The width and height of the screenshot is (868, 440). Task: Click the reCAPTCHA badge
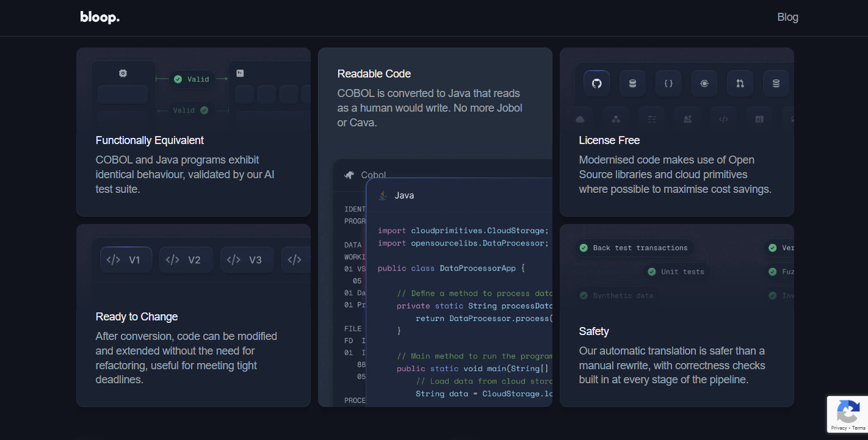[x=847, y=414]
